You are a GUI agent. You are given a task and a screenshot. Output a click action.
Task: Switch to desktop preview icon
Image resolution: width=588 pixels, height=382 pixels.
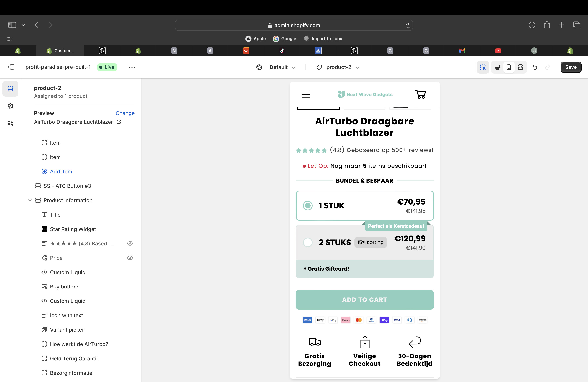[497, 67]
